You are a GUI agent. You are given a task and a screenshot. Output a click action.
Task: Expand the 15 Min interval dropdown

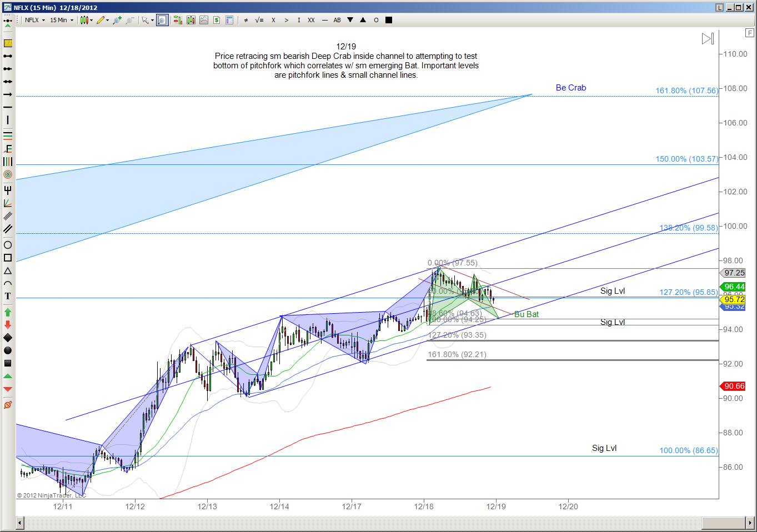[62, 20]
